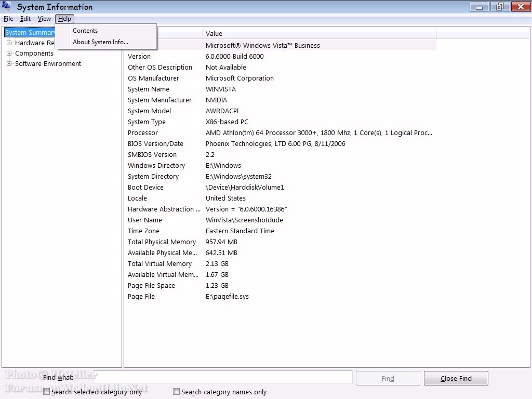Image resolution: width=532 pixels, height=399 pixels.
Task: Select the Software Environment tree item
Action: tap(48, 63)
